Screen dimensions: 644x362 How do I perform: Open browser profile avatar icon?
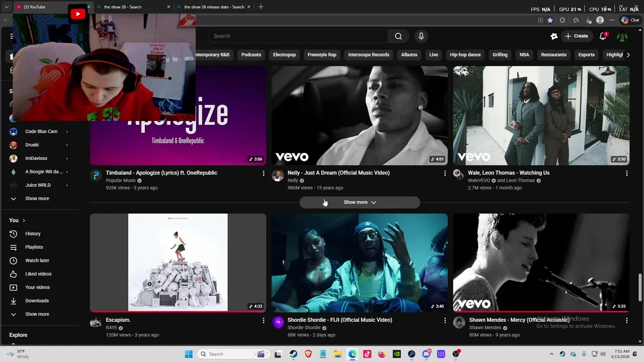click(x=600, y=20)
